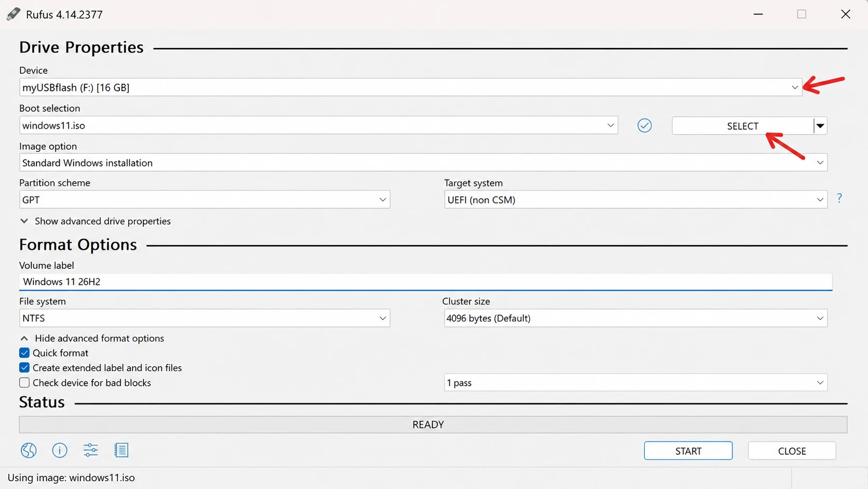Click the READY status progress bar
This screenshot has height=489, width=868.
pos(433,425)
